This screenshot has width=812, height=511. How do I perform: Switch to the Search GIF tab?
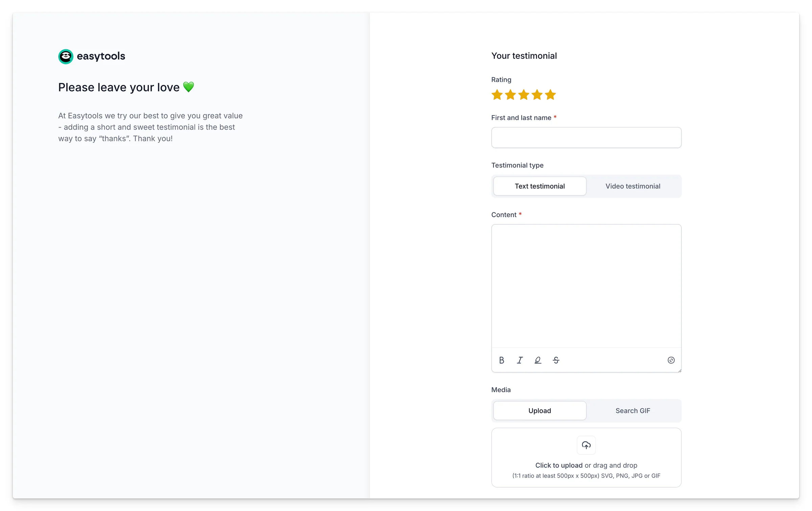tap(633, 410)
